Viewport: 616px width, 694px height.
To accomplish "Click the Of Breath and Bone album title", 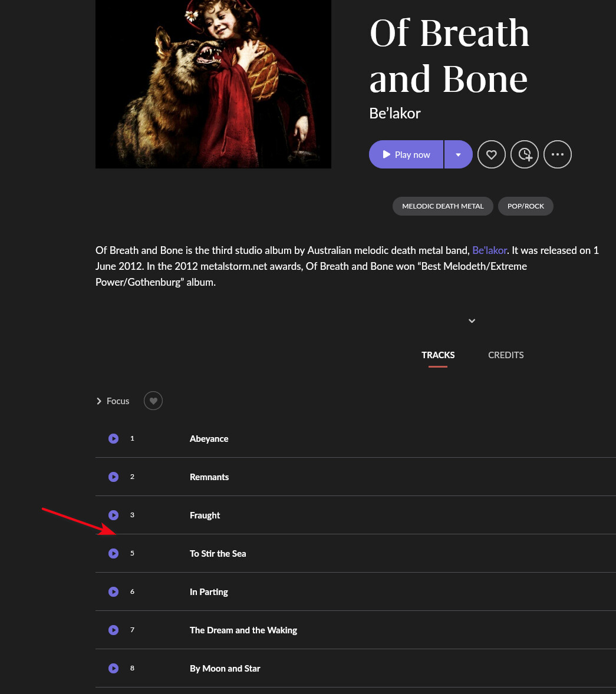I will pos(450,56).
